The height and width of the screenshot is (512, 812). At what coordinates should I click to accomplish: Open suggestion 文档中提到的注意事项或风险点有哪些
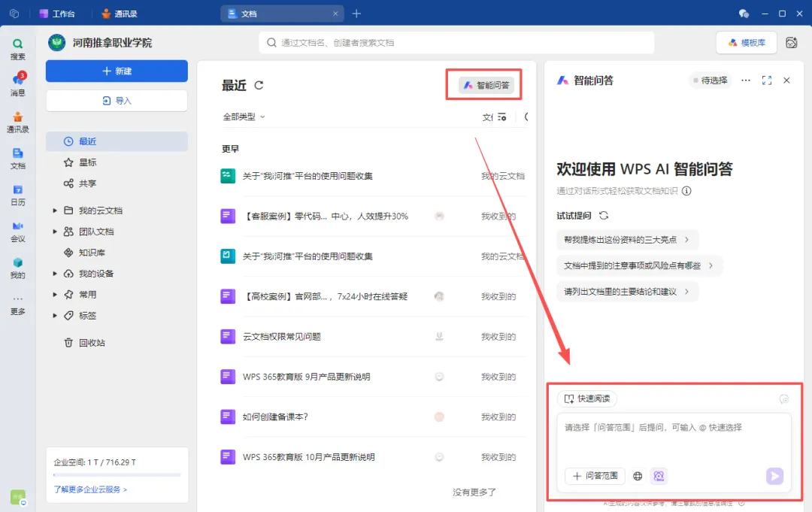pos(639,265)
